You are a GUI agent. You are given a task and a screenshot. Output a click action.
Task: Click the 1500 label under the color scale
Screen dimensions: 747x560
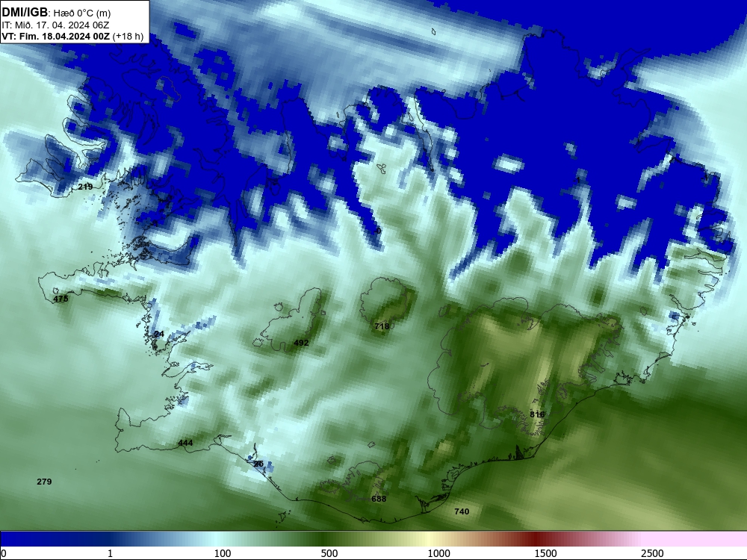(x=545, y=553)
